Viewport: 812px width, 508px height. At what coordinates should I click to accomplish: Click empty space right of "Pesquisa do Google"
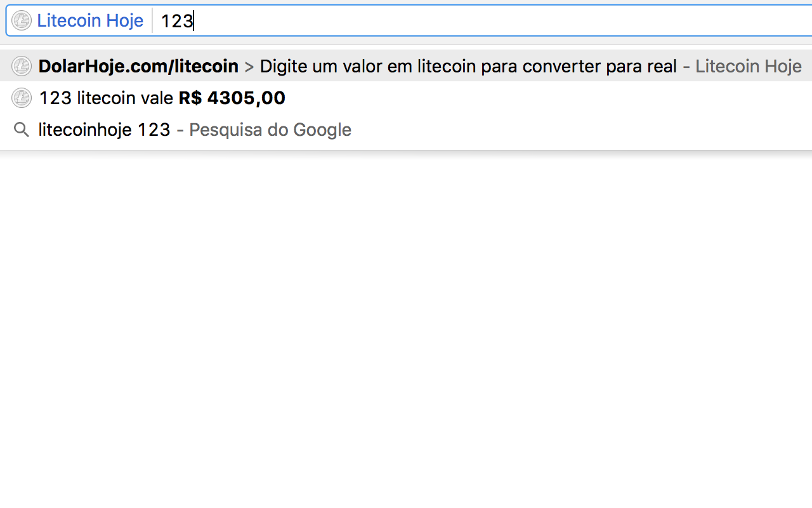[580, 130]
